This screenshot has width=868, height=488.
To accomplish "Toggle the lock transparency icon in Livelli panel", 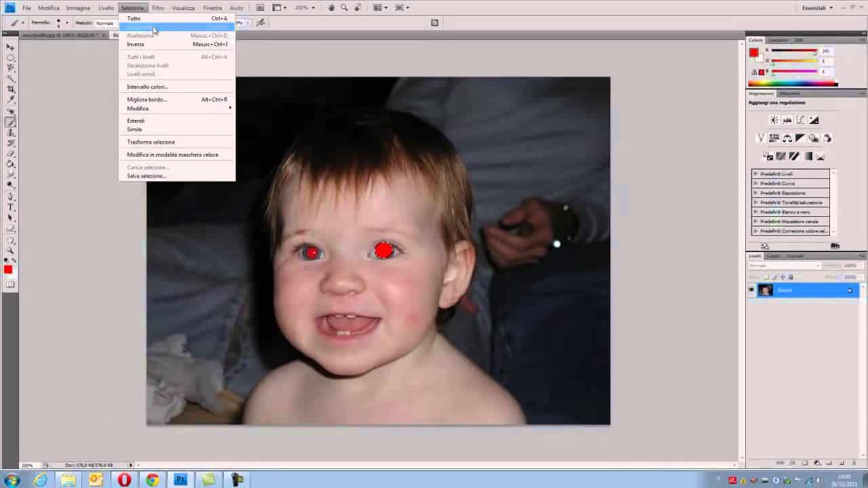I will click(x=766, y=277).
